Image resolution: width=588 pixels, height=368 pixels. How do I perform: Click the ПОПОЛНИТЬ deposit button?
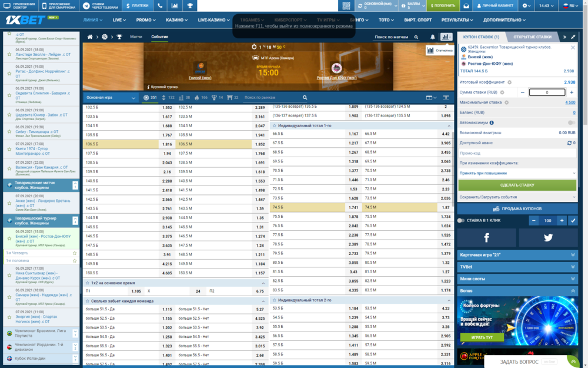point(443,6)
